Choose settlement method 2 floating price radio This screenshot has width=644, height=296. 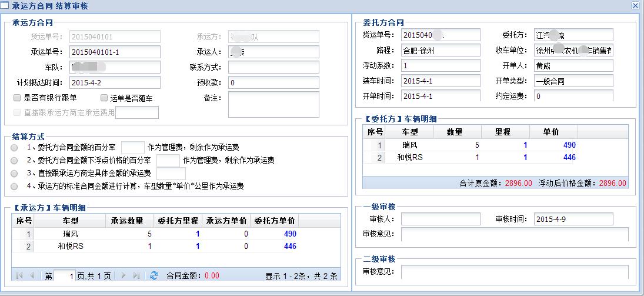click(14, 160)
